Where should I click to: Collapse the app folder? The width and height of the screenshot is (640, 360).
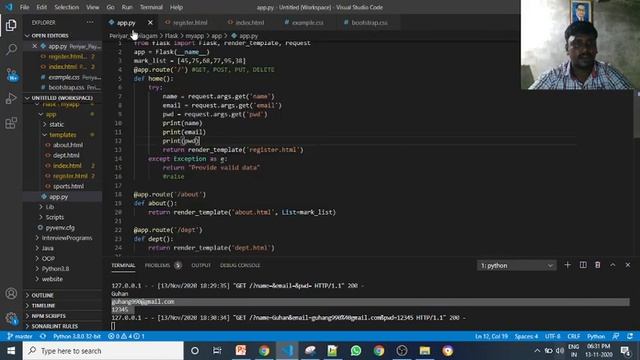click(50, 114)
